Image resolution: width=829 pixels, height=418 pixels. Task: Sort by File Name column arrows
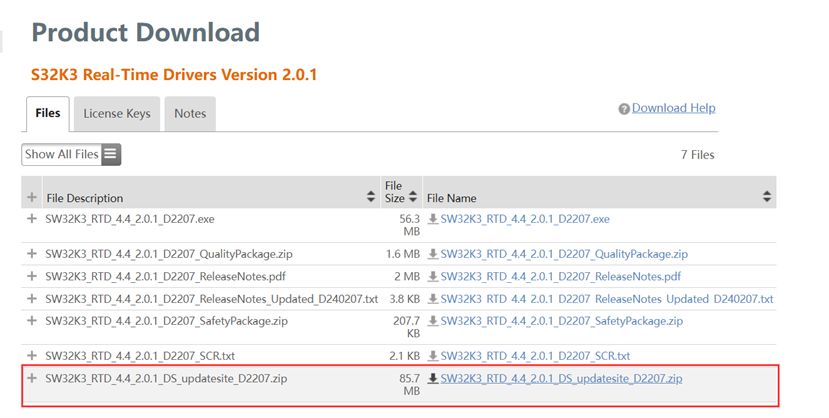click(x=767, y=198)
